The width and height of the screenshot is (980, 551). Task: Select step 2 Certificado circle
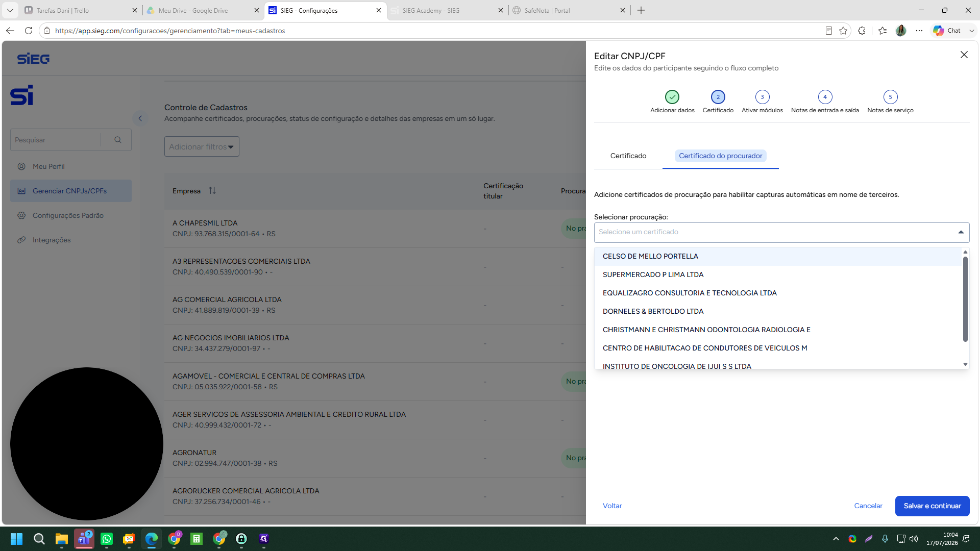(718, 96)
